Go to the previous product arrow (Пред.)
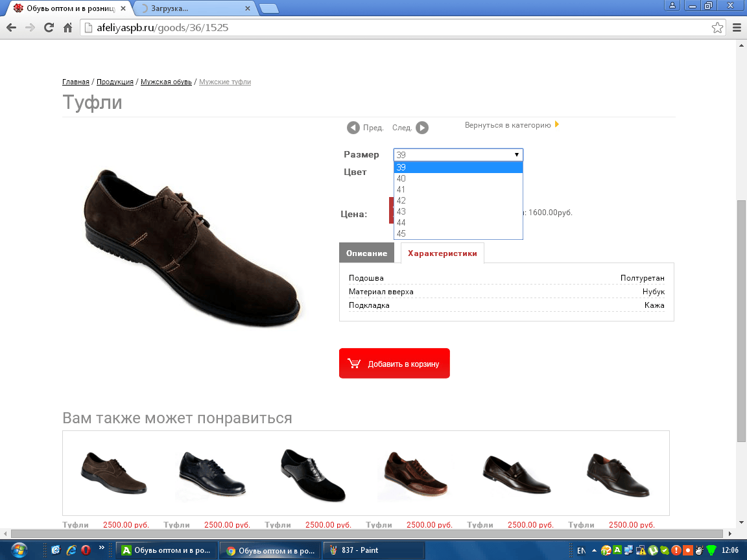This screenshot has height=560, width=747. tap(353, 128)
